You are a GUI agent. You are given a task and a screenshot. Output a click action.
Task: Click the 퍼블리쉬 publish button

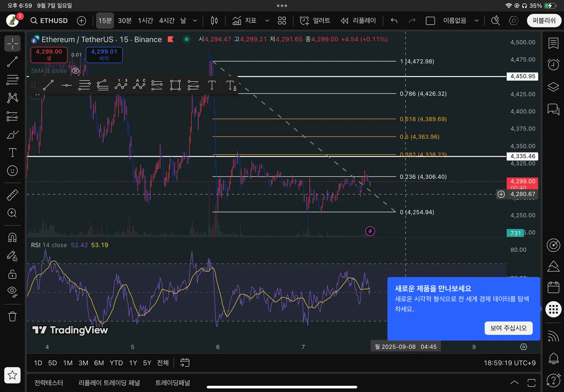(544, 21)
